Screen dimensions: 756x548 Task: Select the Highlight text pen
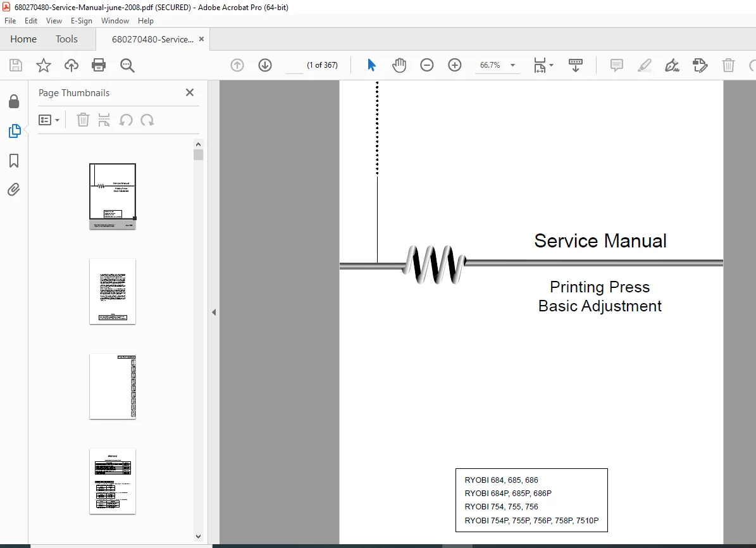pyautogui.click(x=645, y=65)
